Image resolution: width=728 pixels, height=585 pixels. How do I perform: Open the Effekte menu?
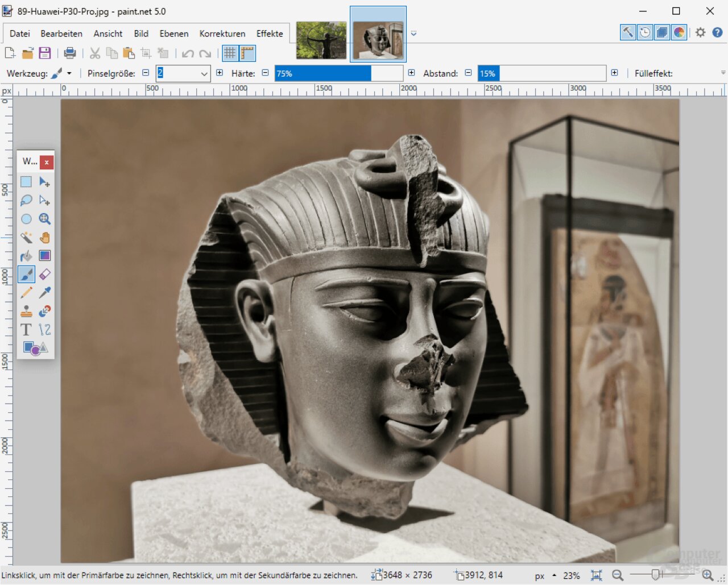pyautogui.click(x=270, y=34)
